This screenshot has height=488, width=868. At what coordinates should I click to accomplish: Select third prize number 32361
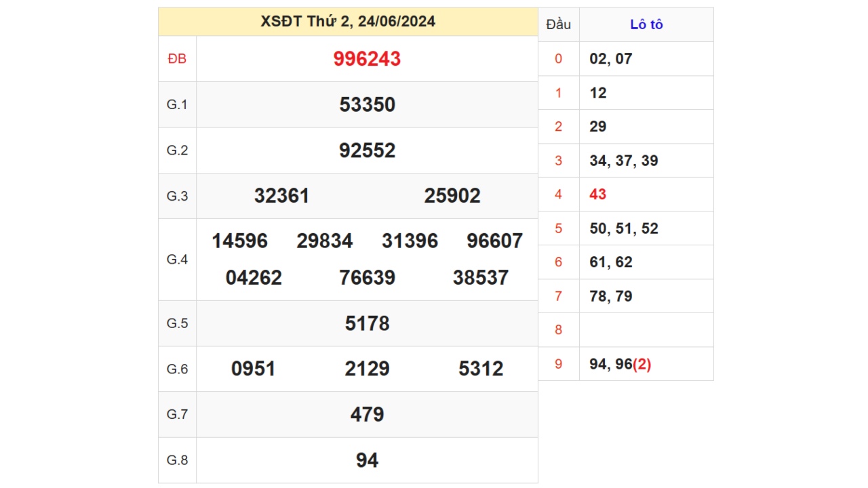click(x=281, y=196)
